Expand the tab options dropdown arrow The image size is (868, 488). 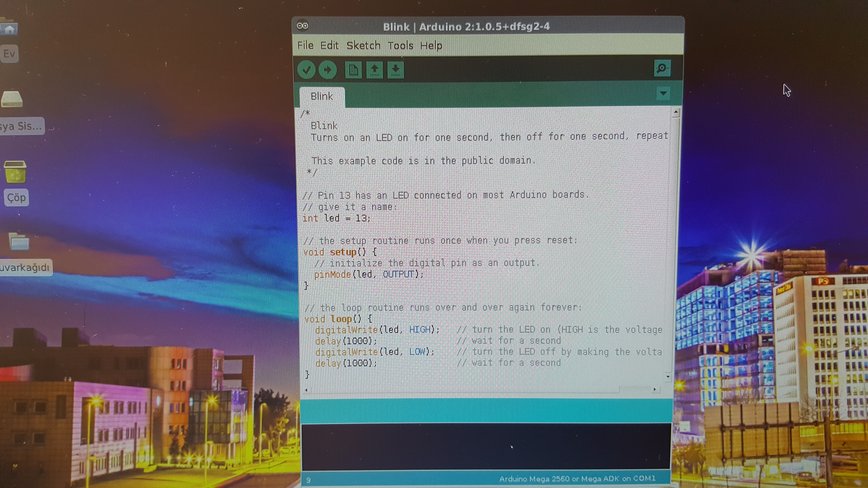[663, 93]
